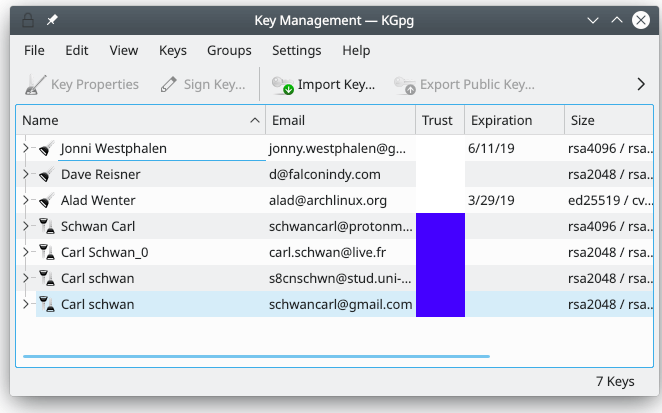The height and width of the screenshot is (413, 662).
Task: Click the Import Key icon
Action: [282, 85]
